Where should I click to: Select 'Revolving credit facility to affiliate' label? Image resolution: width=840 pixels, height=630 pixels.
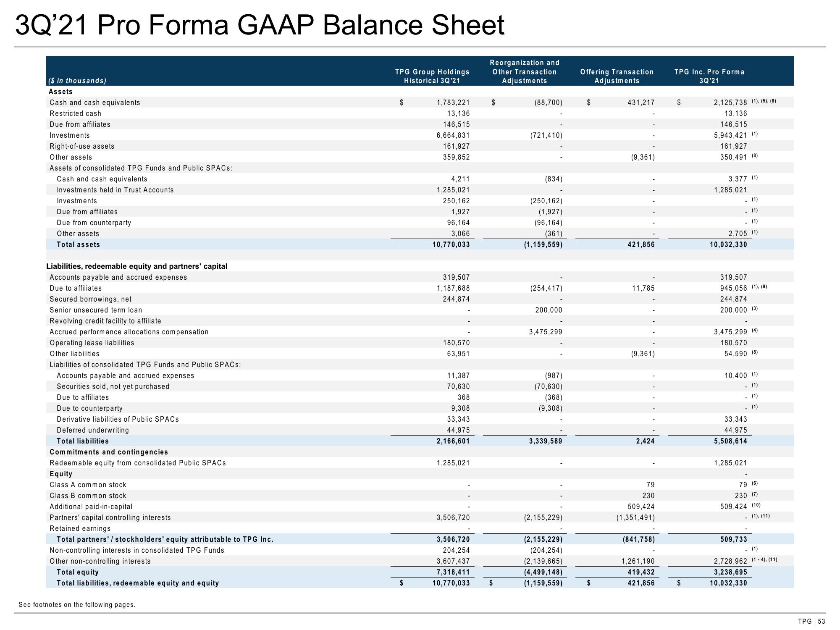point(105,321)
